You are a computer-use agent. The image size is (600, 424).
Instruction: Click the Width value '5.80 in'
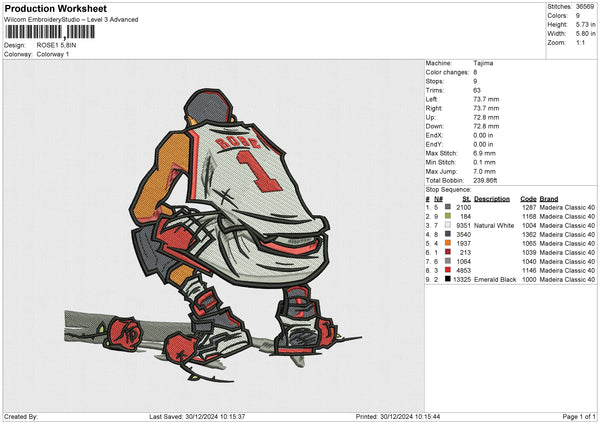pos(586,34)
